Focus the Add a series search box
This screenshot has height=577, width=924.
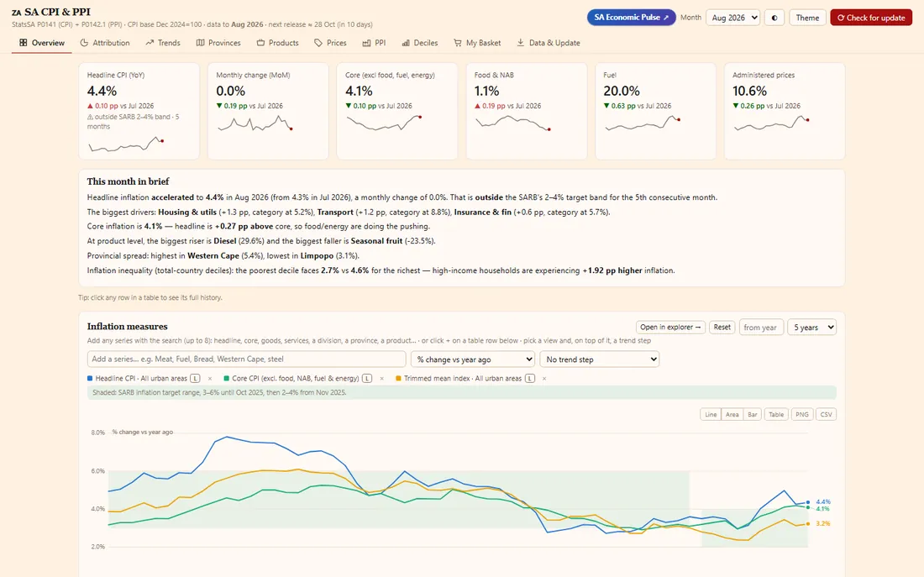[246, 359]
